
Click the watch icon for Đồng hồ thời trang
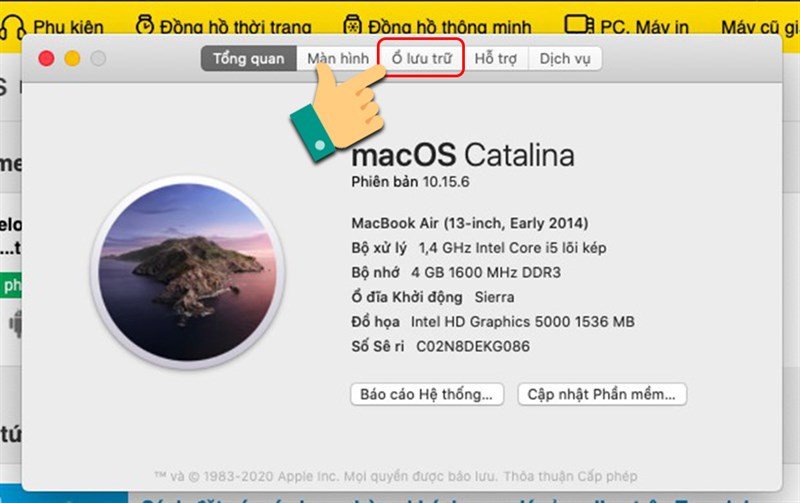click(145, 26)
